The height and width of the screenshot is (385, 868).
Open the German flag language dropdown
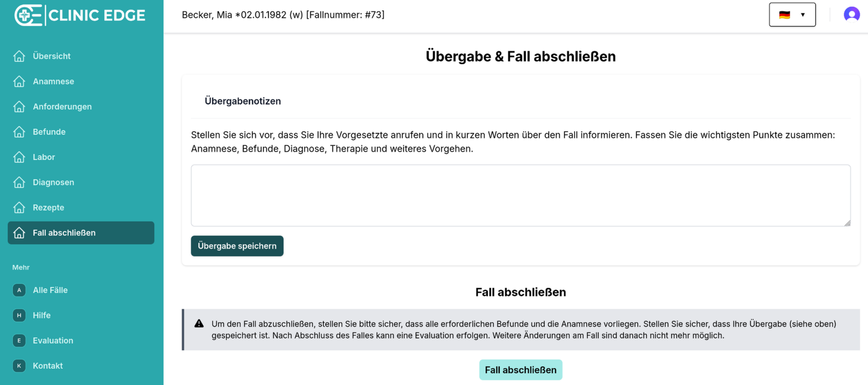point(792,15)
